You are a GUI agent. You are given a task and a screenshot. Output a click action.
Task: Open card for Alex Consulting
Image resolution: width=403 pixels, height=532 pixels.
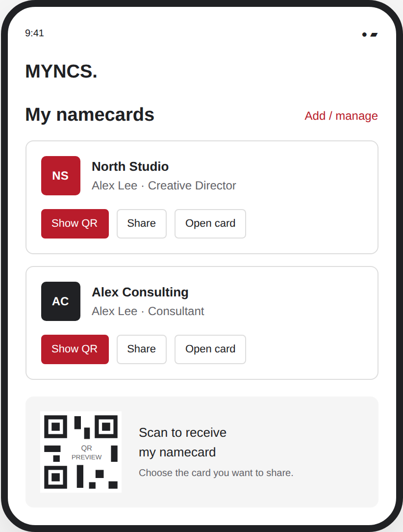[x=210, y=349]
